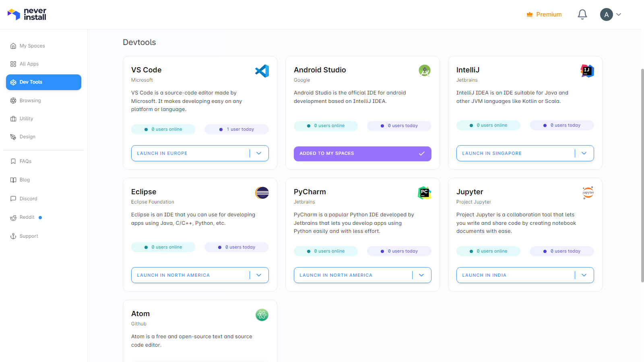The width and height of the screenshot is (644, 362).
Task: Click the IntelliJ card title
Action: [x=468, y=70]
